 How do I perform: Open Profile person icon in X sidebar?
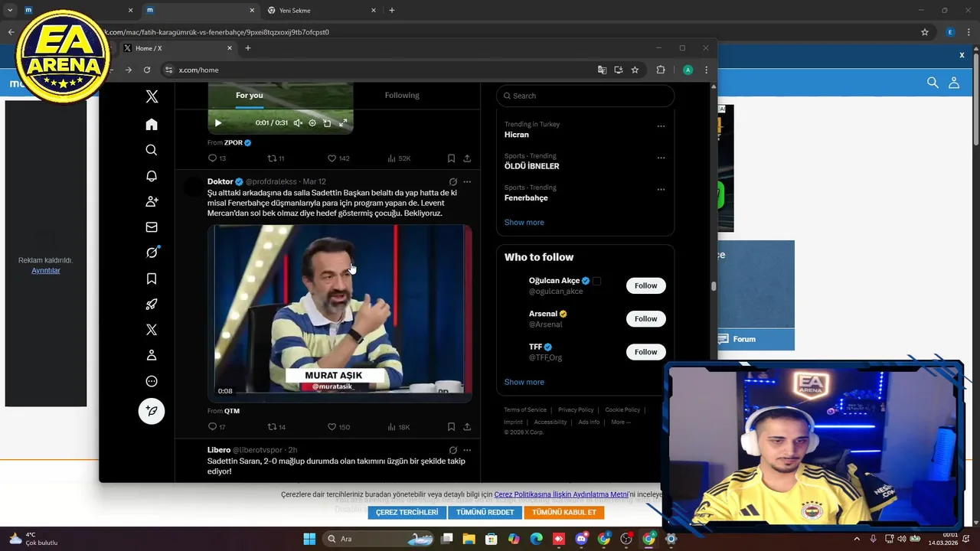152,355
